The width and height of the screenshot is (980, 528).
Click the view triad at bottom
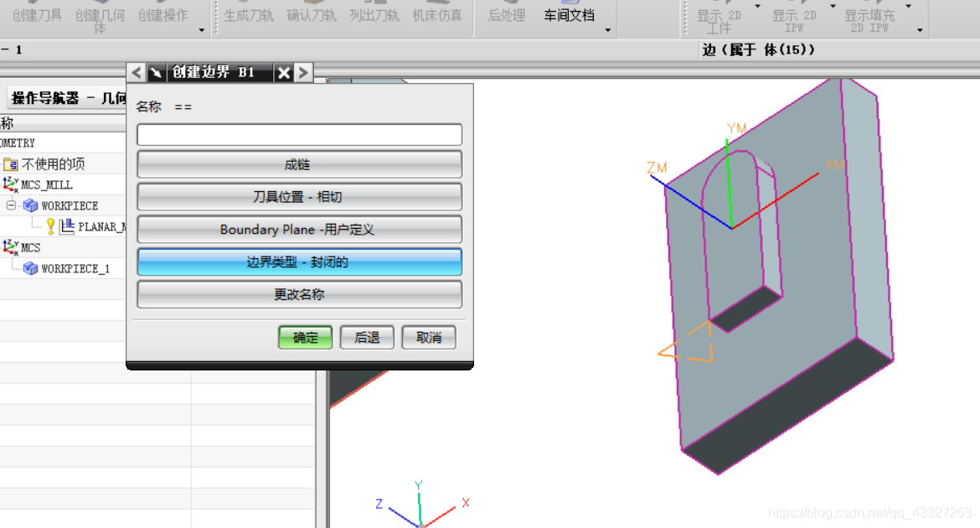[421, 505]
